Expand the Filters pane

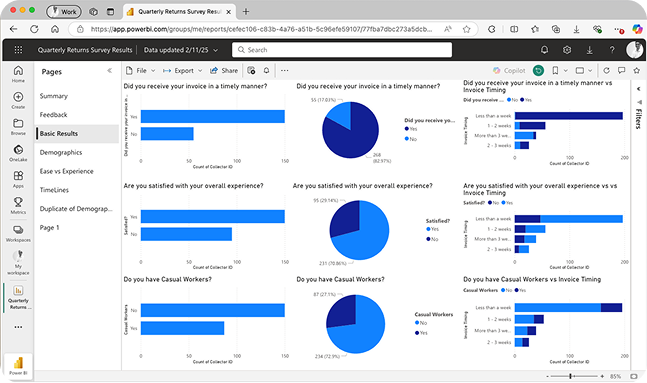pyautogui.click(x=638, y=89)
